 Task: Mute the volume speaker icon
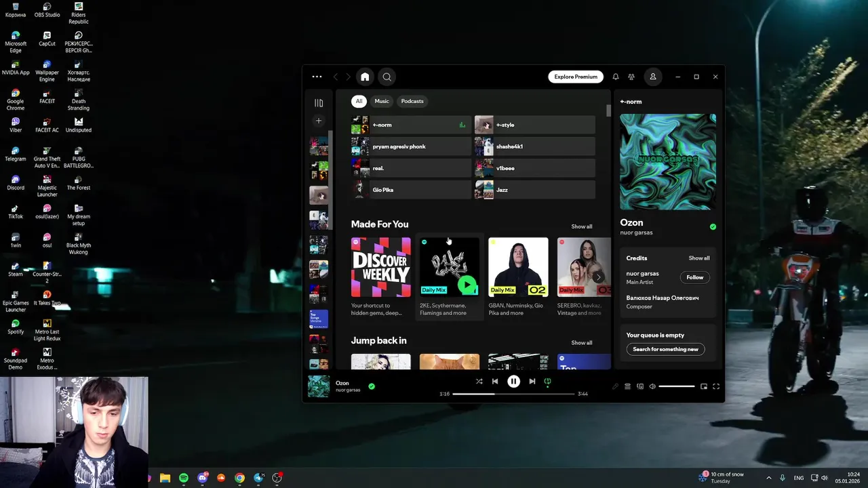click(652, 386)
